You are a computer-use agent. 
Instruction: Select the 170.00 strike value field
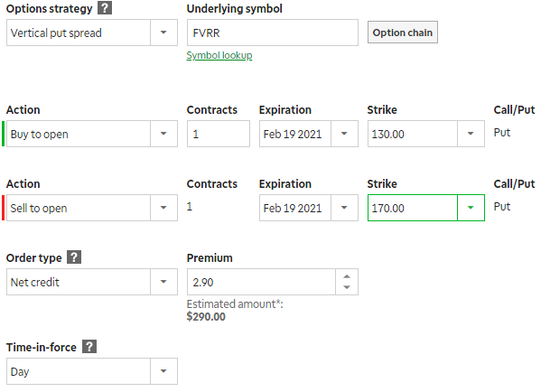pyautogui.click(x=413, y=208)
